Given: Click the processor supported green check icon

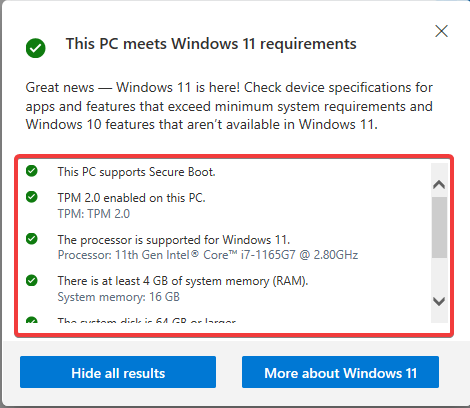Looking at the screenshot, I should [x=32, y=239].
